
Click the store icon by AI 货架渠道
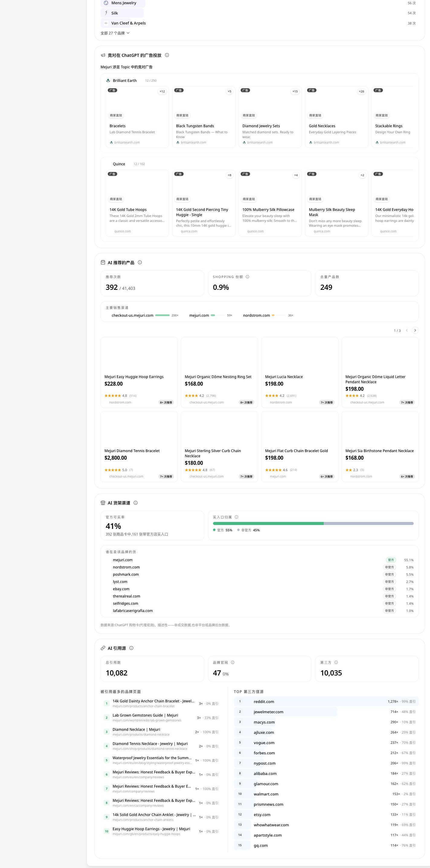pos(103,503)
